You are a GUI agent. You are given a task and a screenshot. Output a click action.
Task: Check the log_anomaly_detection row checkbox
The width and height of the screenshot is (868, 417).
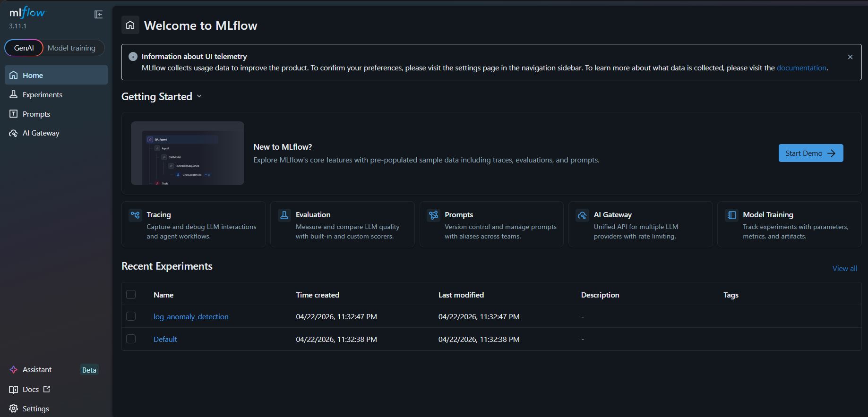point(131,316)
